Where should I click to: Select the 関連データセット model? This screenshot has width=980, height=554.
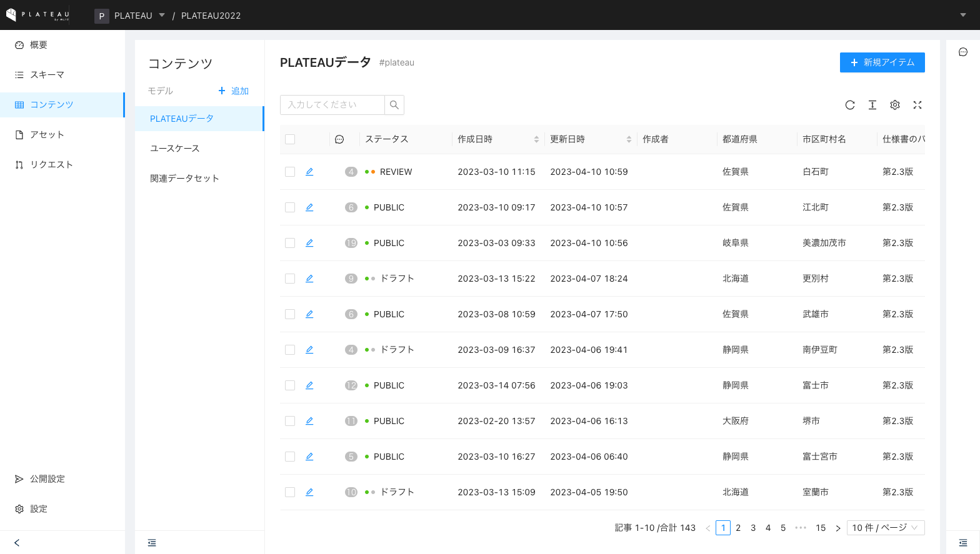[199, 179]
